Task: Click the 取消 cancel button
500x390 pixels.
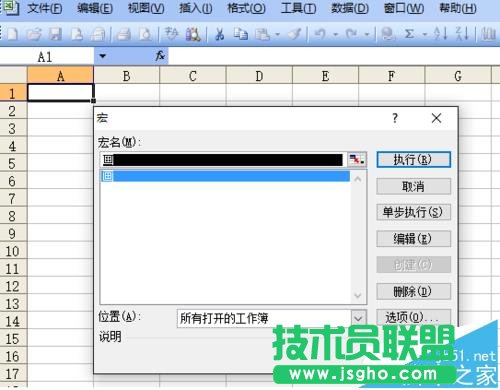Action: tap(413, 186)
